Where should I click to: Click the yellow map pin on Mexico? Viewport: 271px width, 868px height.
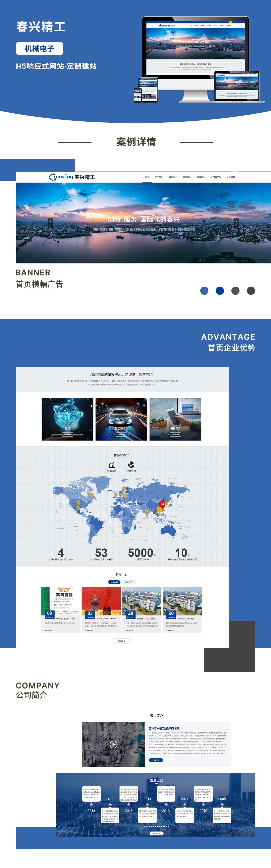[x=78, y=508]
